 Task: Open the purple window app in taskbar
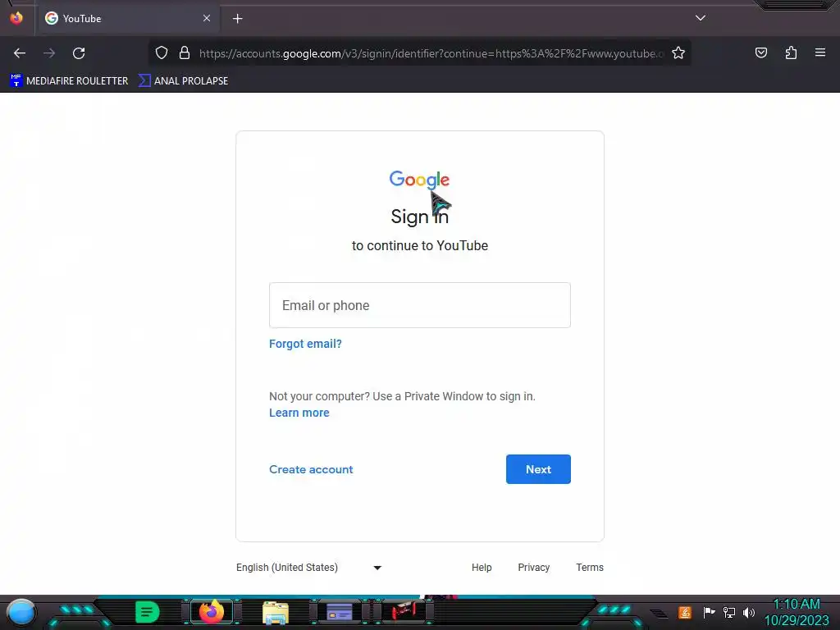(x=340, y=612)
